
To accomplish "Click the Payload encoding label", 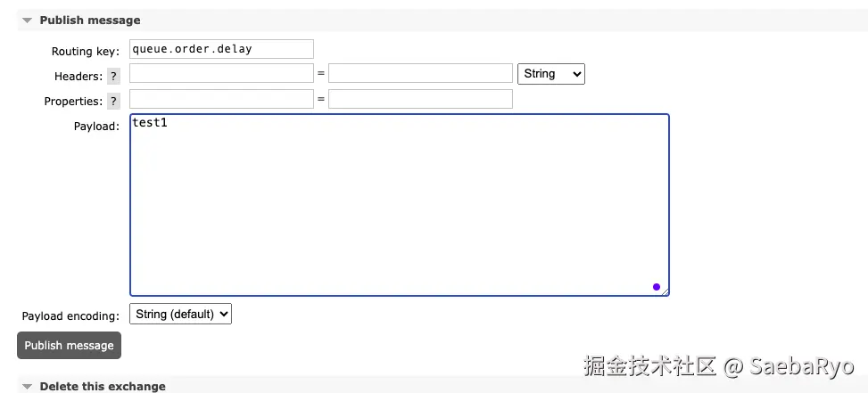I will click(x=70, y=315).
